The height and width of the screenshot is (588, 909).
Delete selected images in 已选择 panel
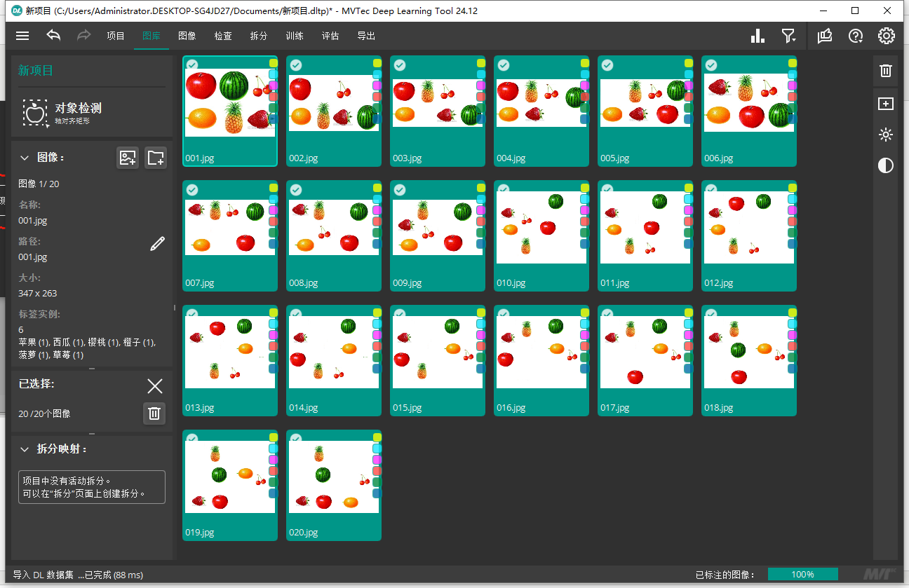[x=155, y=413]
